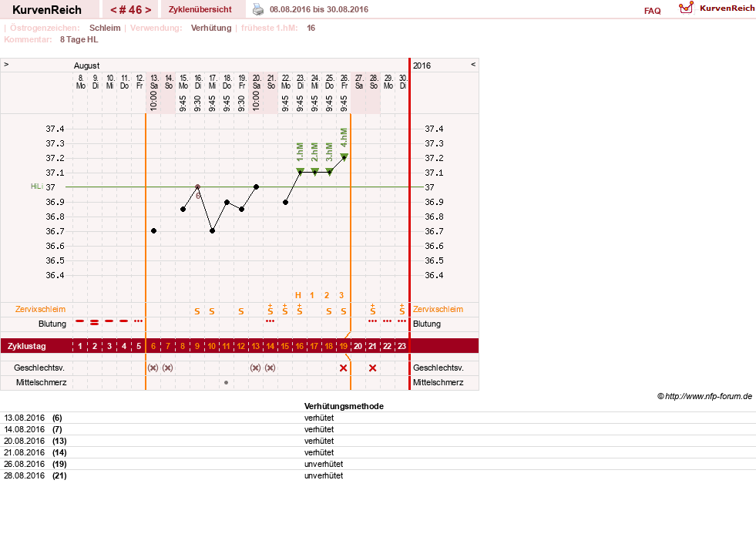Click the Schleim value after Östrogenzeichen
This screenshot has width=756, height=544.
[105, 28]
